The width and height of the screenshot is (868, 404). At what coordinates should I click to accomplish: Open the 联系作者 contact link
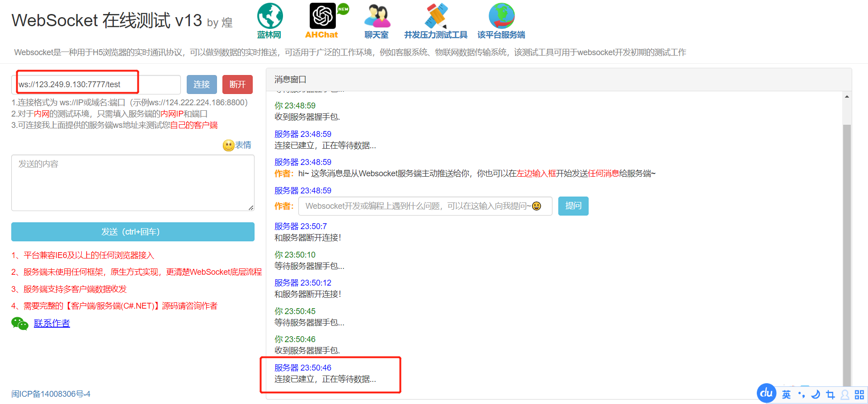tap(52, 323)
